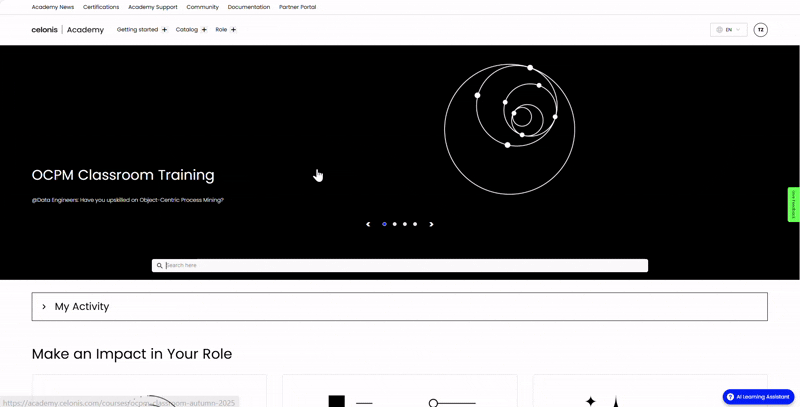Expand the My Activity section
The height and width of the screenshot is (407, 800).
[399, 307]
